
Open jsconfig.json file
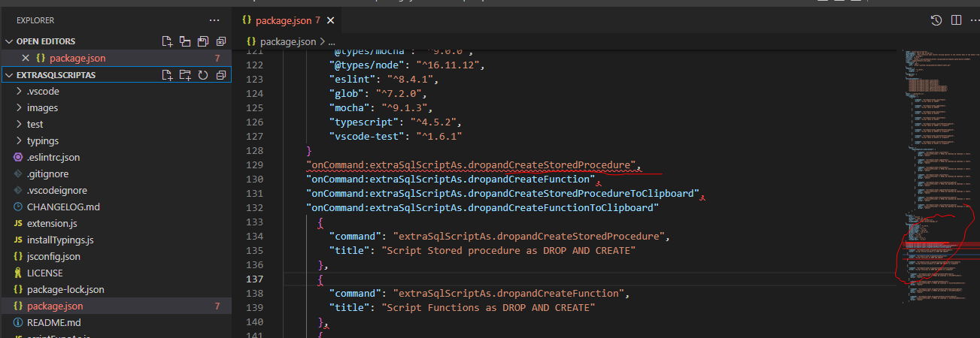pyautogui.click(x=53, y=257)
